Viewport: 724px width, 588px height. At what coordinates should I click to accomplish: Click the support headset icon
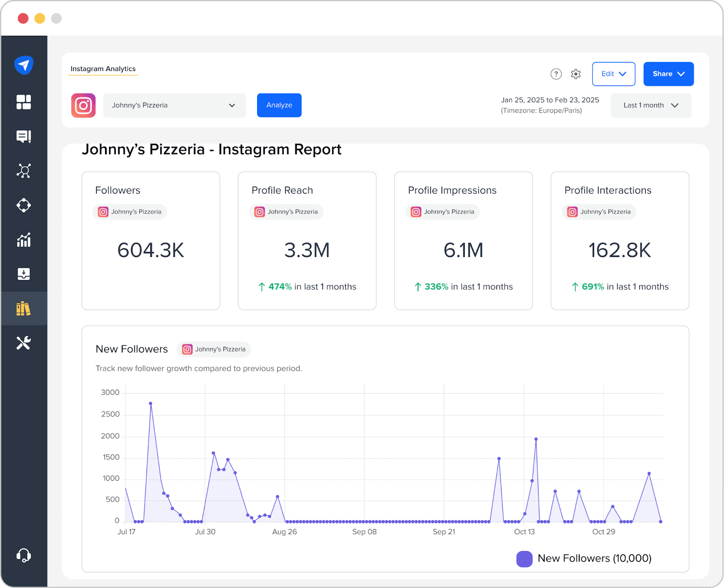tap(24, 555)
